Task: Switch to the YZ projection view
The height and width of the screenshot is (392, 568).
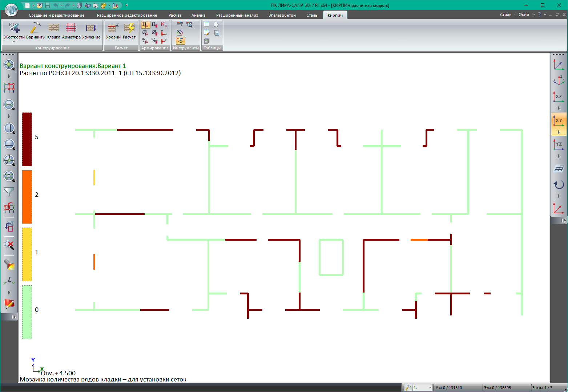Action: (x=559, y=144)
